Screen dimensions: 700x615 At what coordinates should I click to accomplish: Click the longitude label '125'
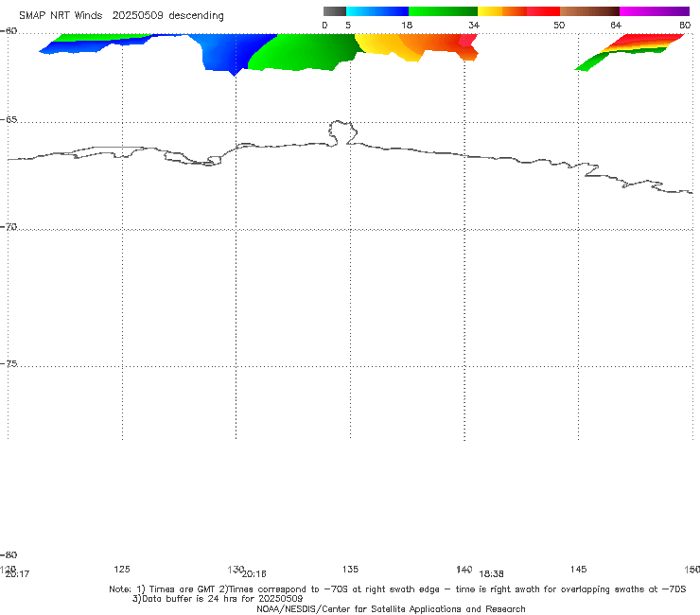coord(122,569)
